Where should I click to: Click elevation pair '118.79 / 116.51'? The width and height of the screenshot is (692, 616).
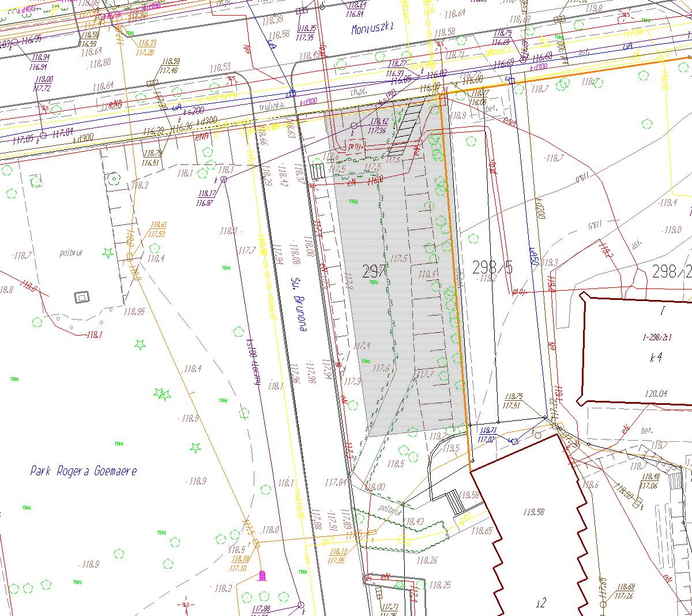(152, 158)
